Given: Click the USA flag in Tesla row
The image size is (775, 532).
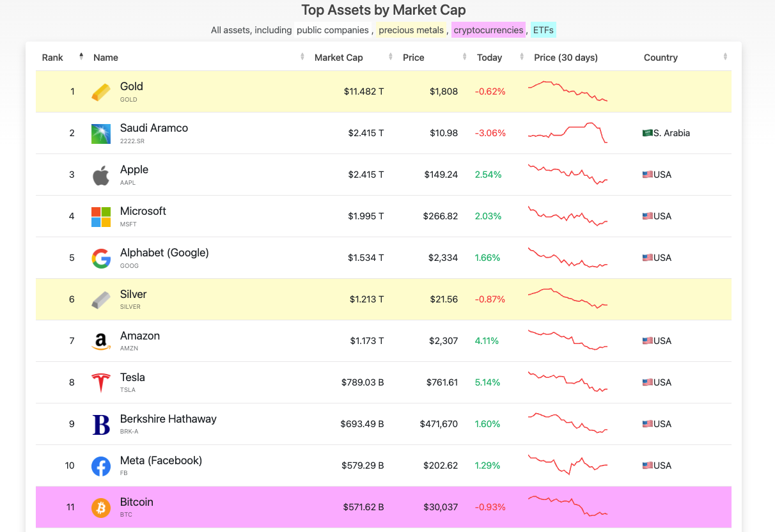Looking at the screenshot, I should point(647,382).
